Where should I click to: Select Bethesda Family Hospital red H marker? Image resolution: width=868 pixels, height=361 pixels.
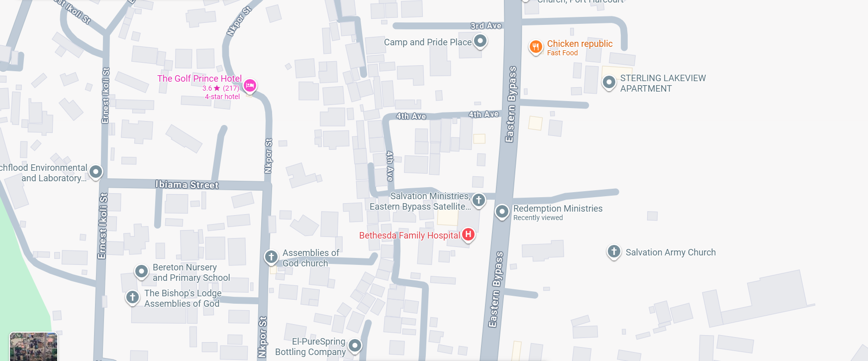(x=468, y=235)
